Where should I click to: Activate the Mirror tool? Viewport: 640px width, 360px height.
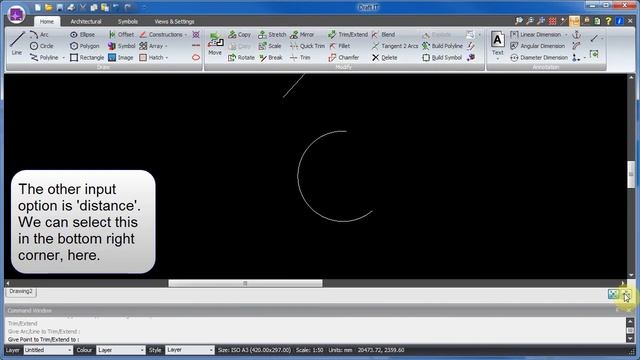(302, 35)
